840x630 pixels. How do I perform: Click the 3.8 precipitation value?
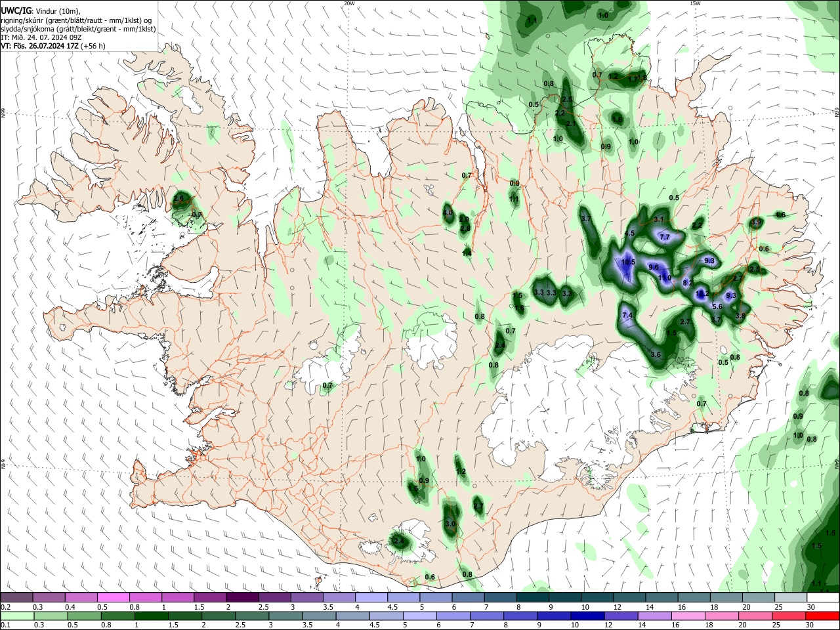click(x=740, y=316)
